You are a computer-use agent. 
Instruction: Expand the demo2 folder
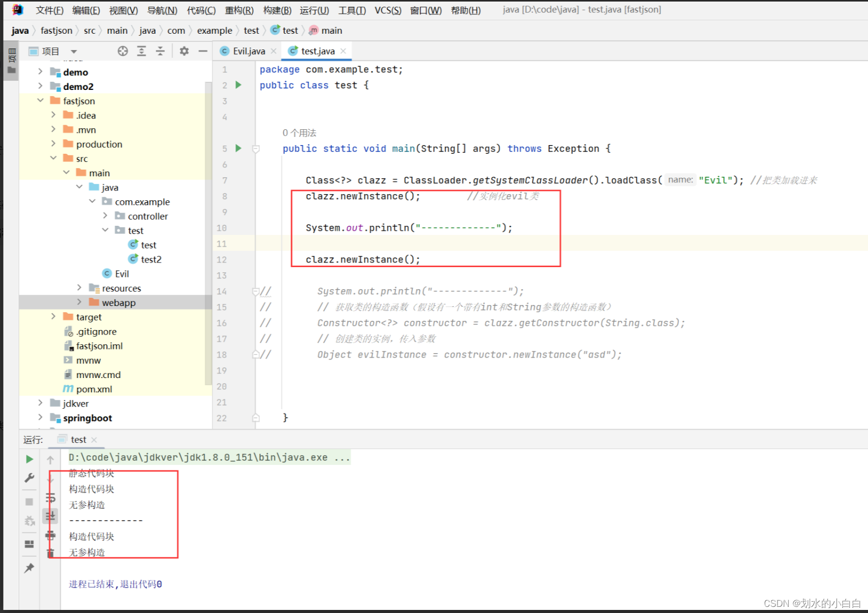pyautogui.click(x=40, y=86)
